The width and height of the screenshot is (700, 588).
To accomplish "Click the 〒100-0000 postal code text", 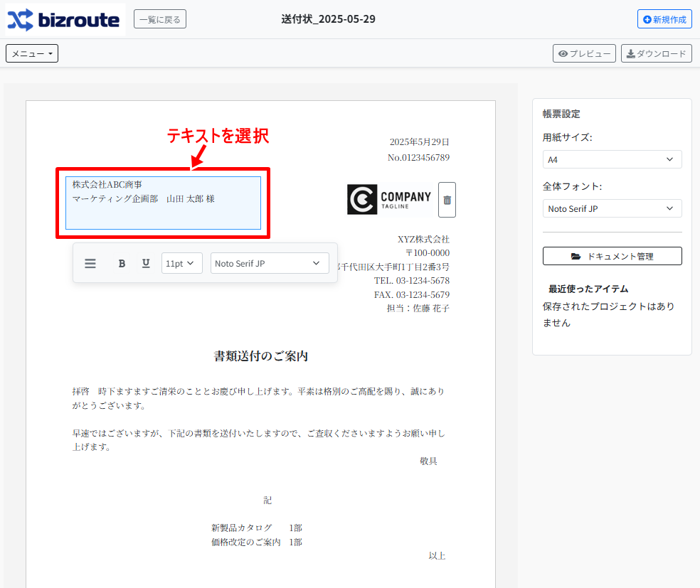I will (428, 253).
